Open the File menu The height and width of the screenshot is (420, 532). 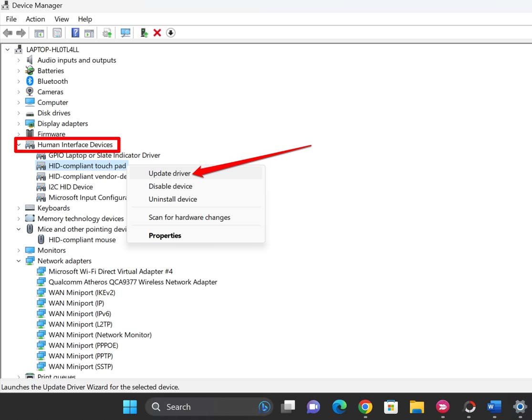pos(11,19)
